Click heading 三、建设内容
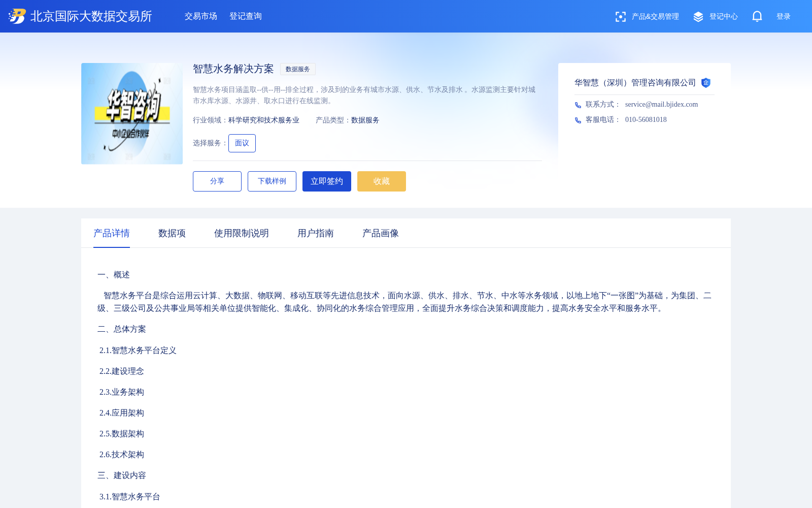 [x=122, y=475]
